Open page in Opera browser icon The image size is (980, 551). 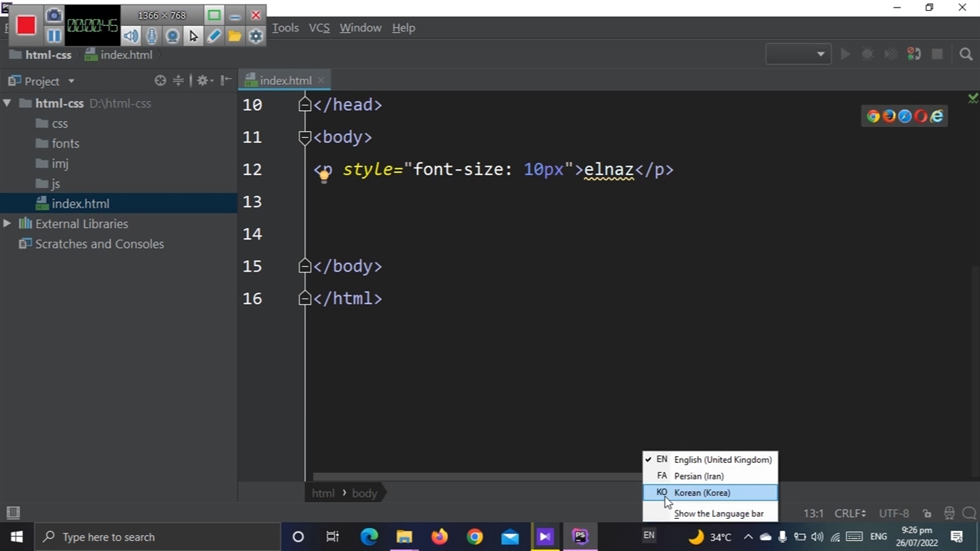920,116
